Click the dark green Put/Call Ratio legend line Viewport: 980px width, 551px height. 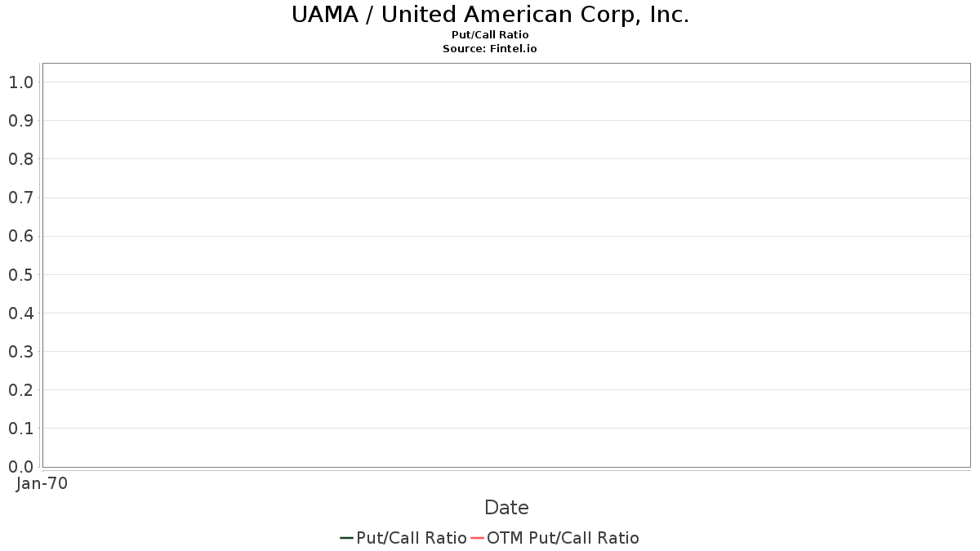click(346, 538)
